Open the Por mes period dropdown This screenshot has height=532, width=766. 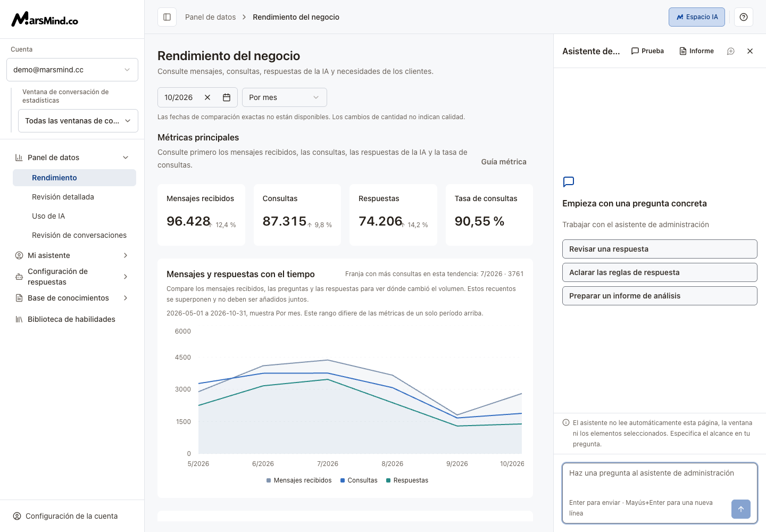(285, 97)
